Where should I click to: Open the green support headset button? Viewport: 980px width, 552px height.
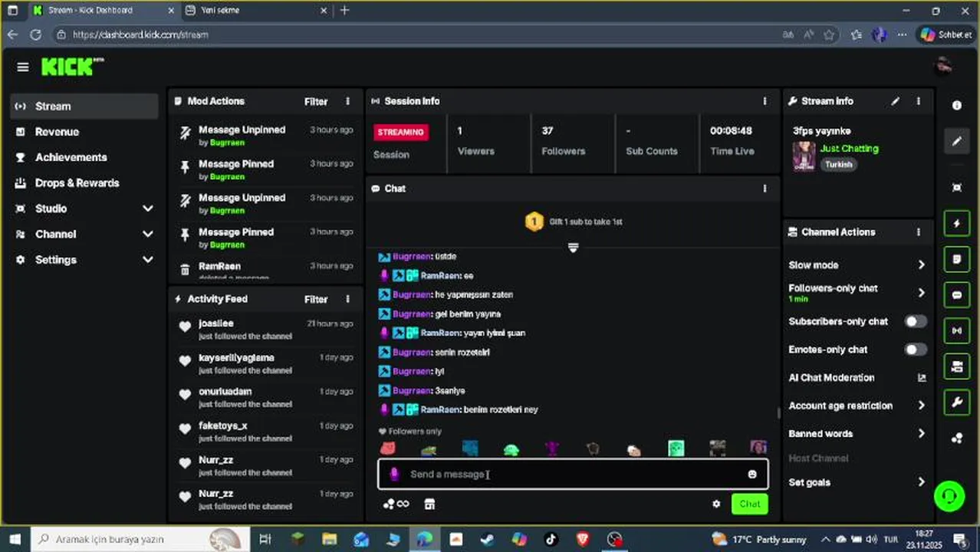949,496
